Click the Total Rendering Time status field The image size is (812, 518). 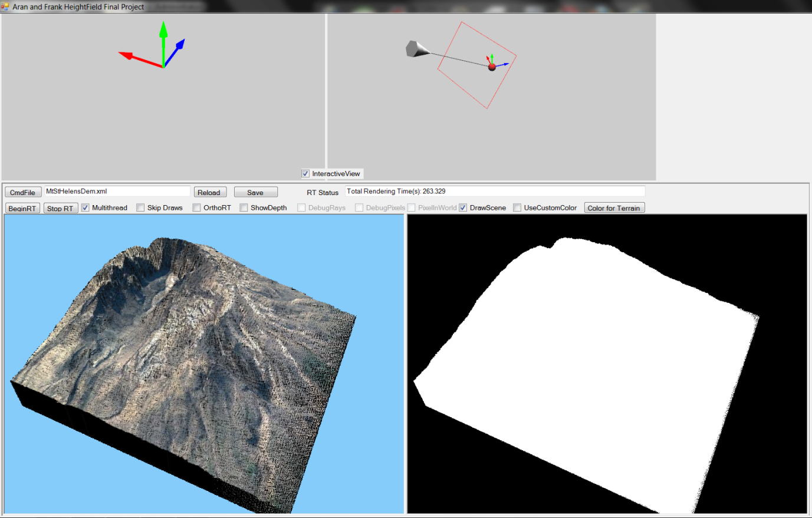tap(495, 192)
